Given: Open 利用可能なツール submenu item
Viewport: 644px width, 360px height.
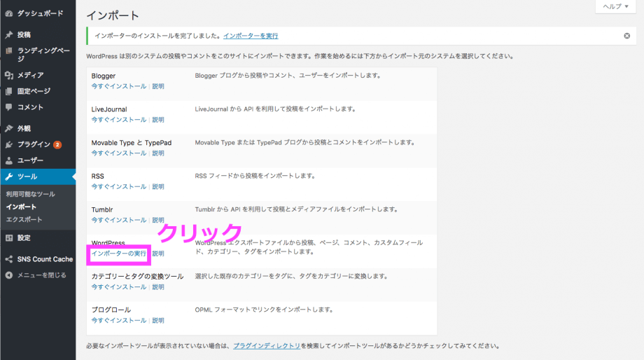Looking at the screenshot, I should tap(30, 194).
